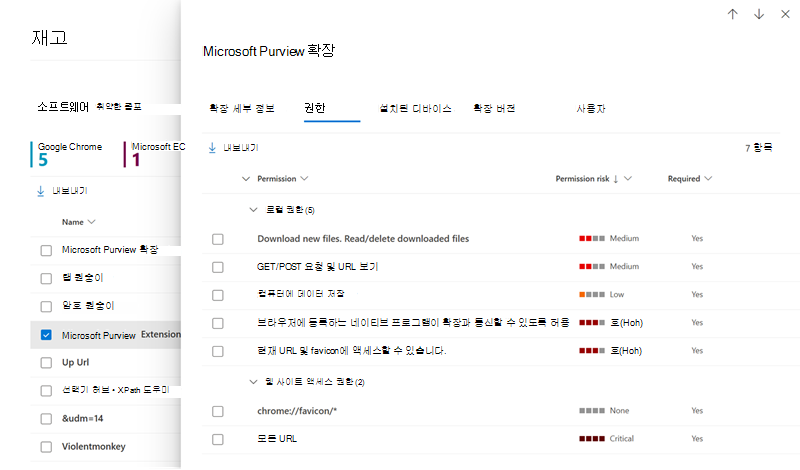Check the native program permission checkbox

click(x=218, y=323)
